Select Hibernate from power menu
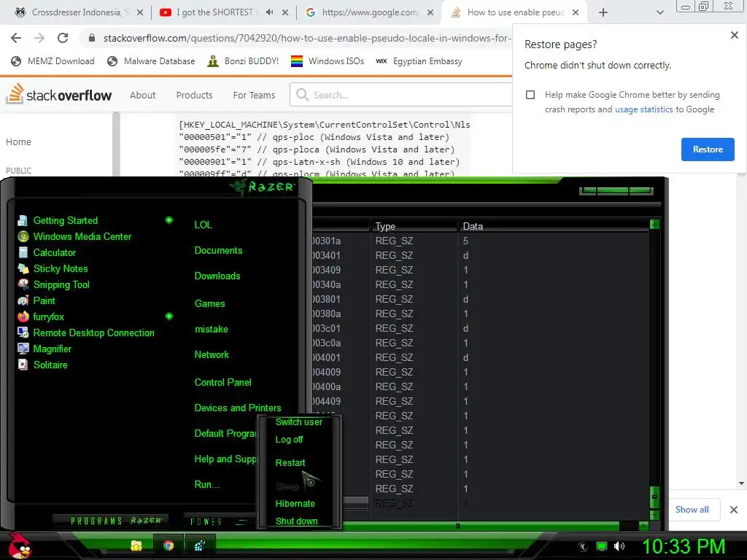The image size is (747, 560). coord(295,504)
